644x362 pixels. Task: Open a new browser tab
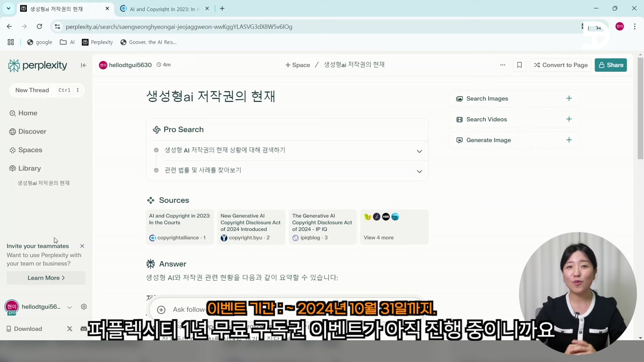tap(222, 9)
